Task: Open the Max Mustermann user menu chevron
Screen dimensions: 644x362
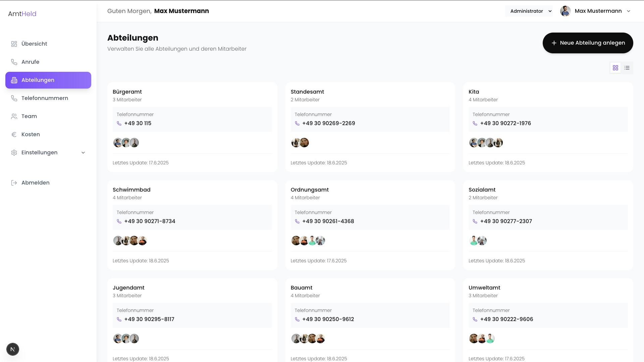Action: 629,11
